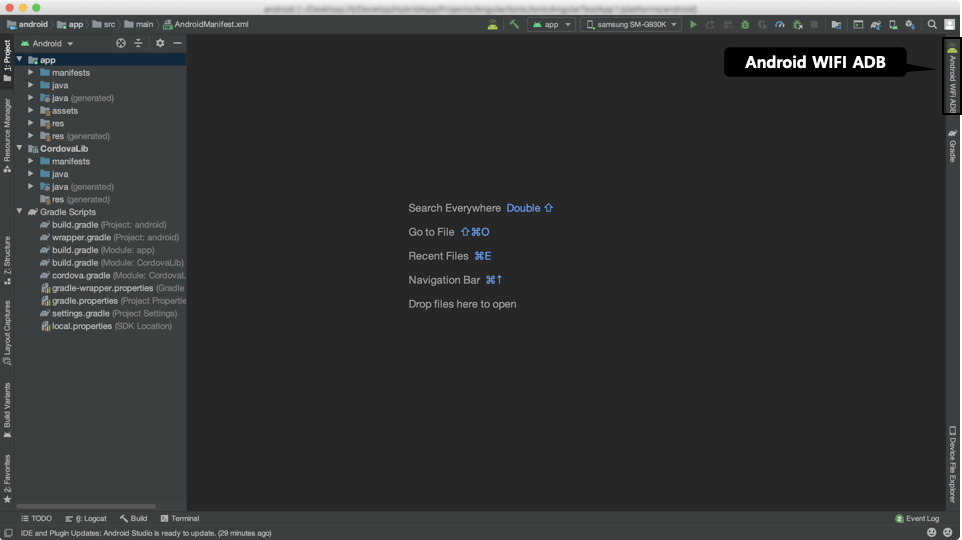962x540 pixels.
Task: Click Collapse All icon in Project panel
Action: click(x=138, y=43)
